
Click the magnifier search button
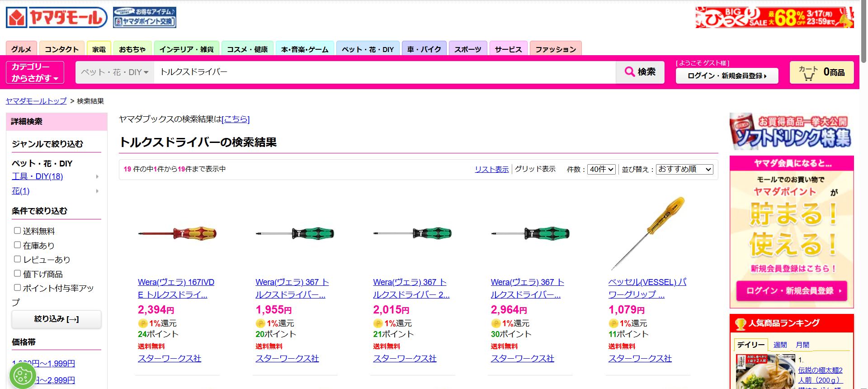640,72
